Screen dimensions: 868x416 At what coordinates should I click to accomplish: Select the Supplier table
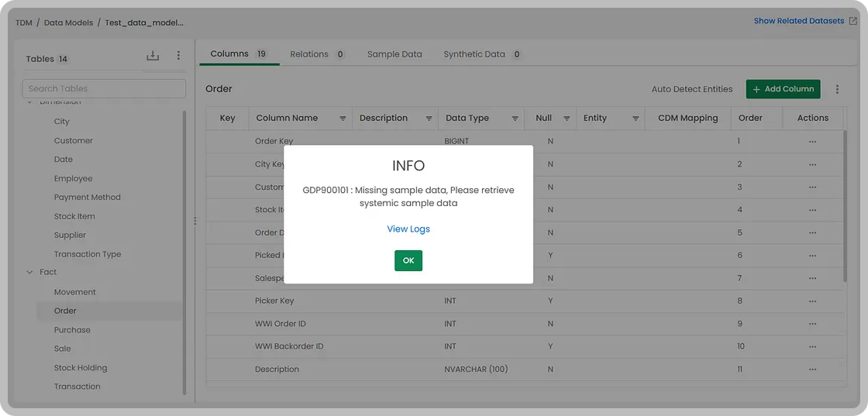pos(70,235)
